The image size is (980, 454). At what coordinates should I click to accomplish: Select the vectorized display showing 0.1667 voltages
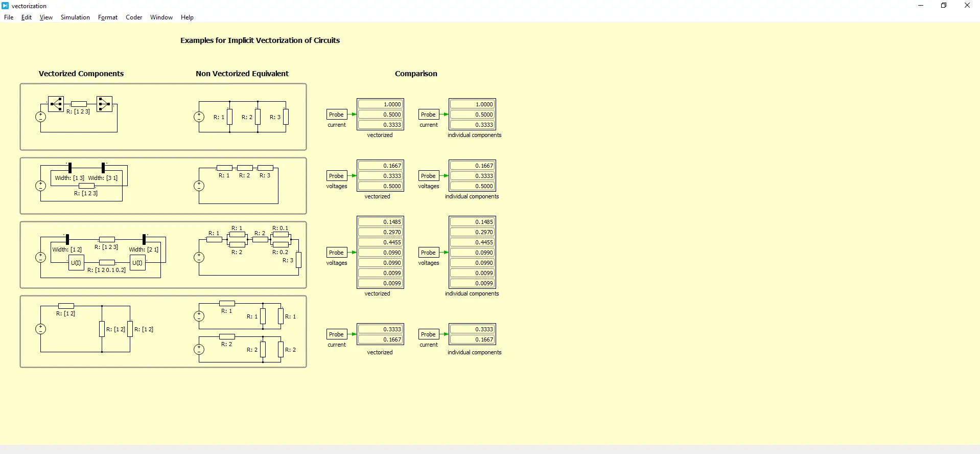pyautogui.click(x=381, y=176)
